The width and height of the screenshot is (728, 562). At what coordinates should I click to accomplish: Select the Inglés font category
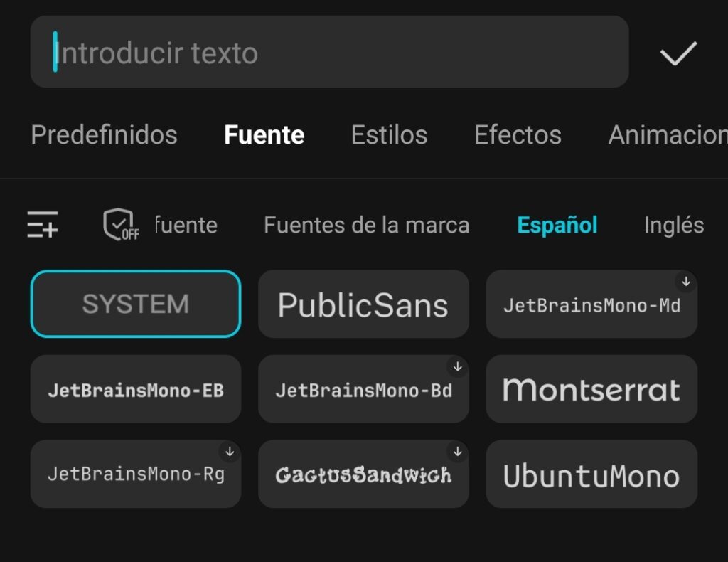click(673, 226)
